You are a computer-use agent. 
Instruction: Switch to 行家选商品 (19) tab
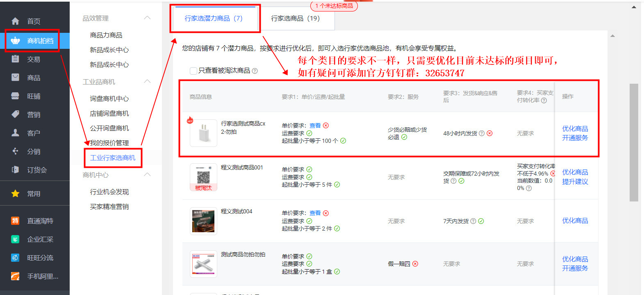[x=295, y=18]
